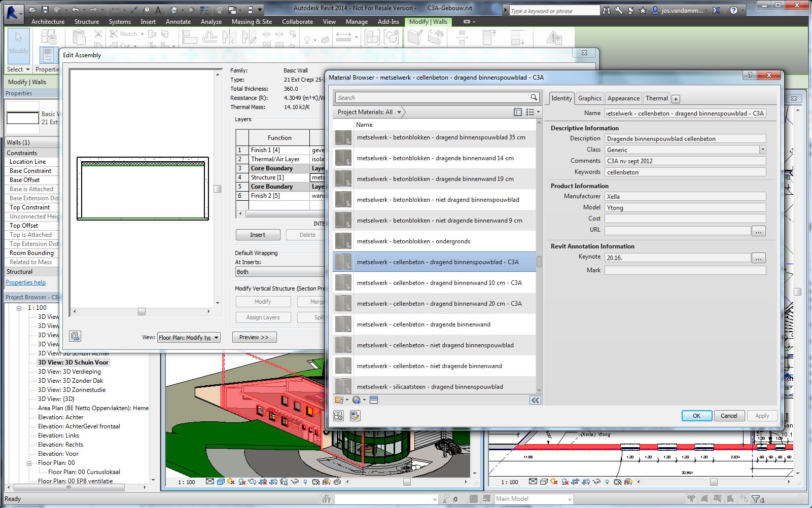
Task: Toggle the library panel view icon
Action: pyautogui.click(x=518, y=112)
